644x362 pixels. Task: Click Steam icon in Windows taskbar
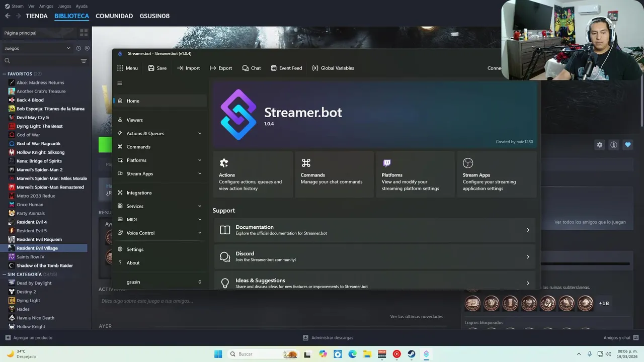coord(411,354)
